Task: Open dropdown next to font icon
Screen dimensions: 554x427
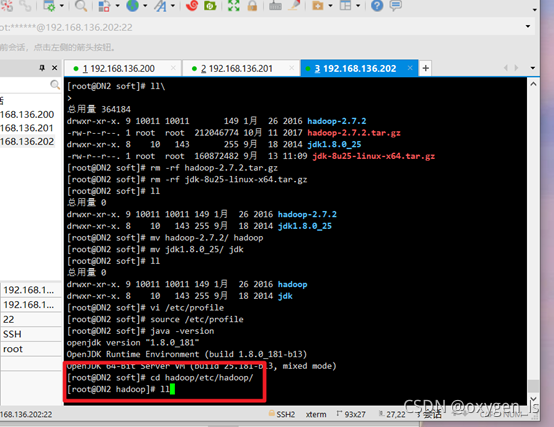Action: click(173, 6)
